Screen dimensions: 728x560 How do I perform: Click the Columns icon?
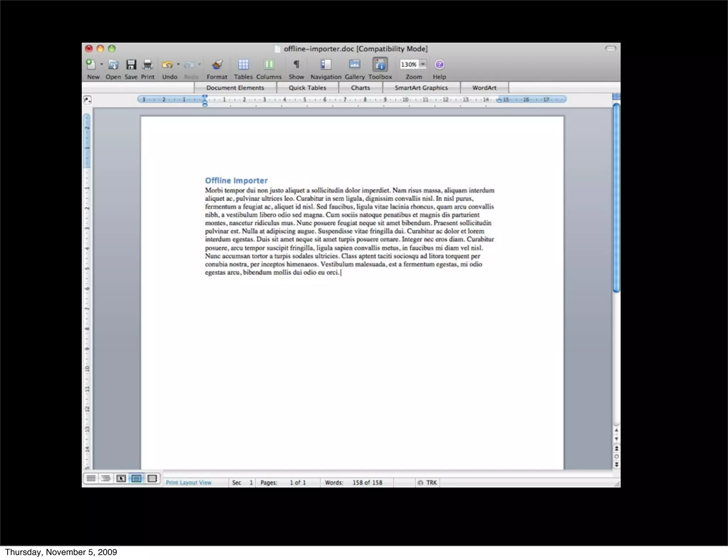pyautogui.click(x=269, y=65)
